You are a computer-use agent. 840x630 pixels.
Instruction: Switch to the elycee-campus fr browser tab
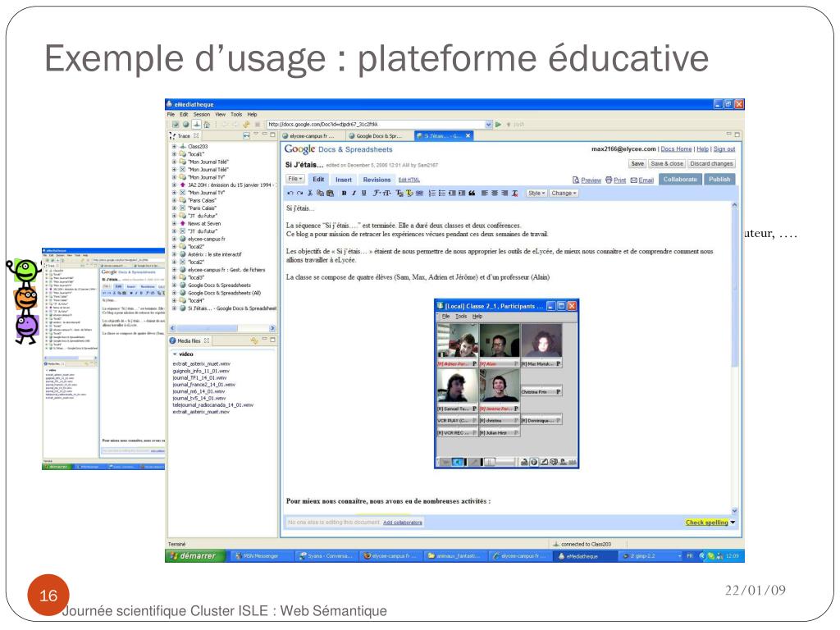tap(311, 136)
